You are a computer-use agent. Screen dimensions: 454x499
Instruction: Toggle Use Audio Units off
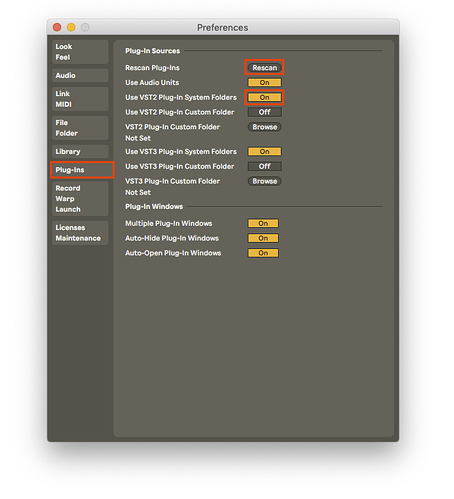[x=265, y=83]
